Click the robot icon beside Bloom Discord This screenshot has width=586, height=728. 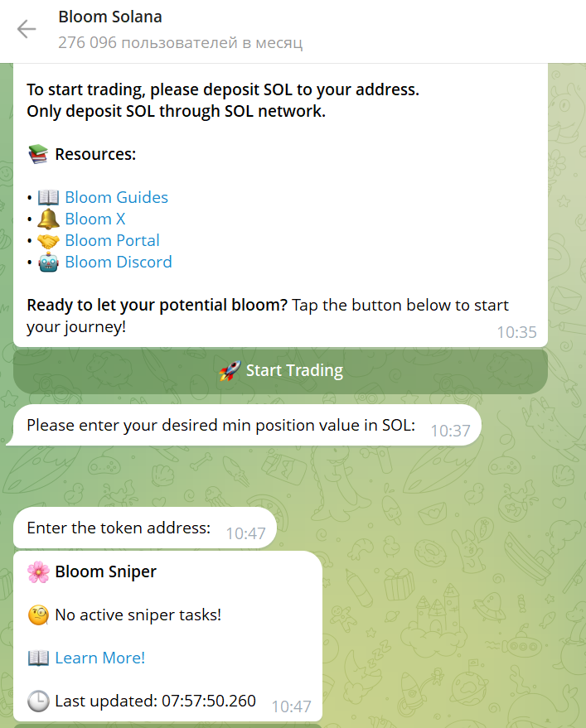point(48,263)
